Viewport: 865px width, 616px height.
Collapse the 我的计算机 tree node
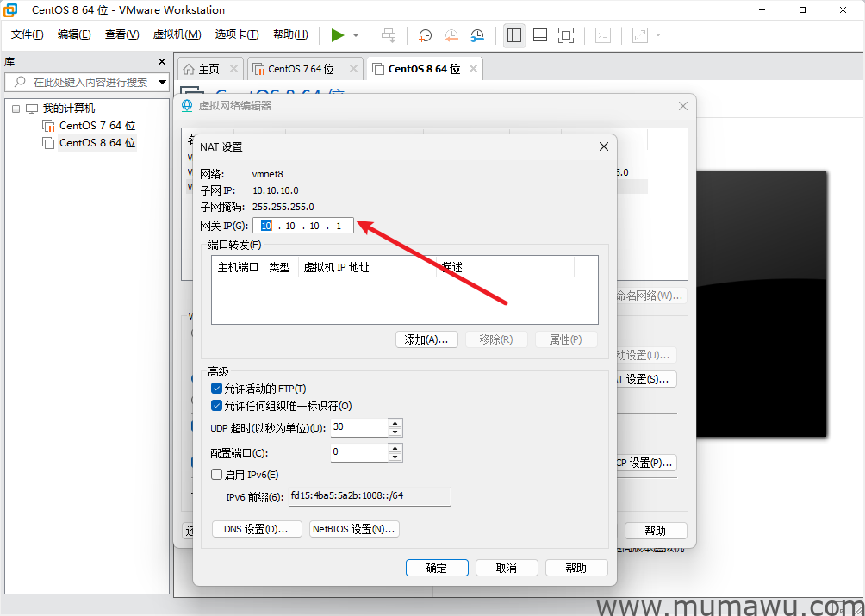(x=15, y=108)
